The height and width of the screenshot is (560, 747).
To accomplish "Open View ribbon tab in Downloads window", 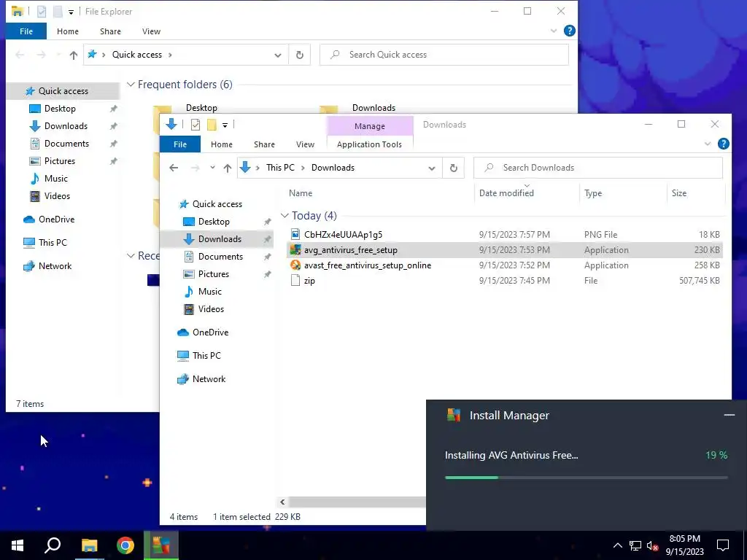I will coord(305,144).
